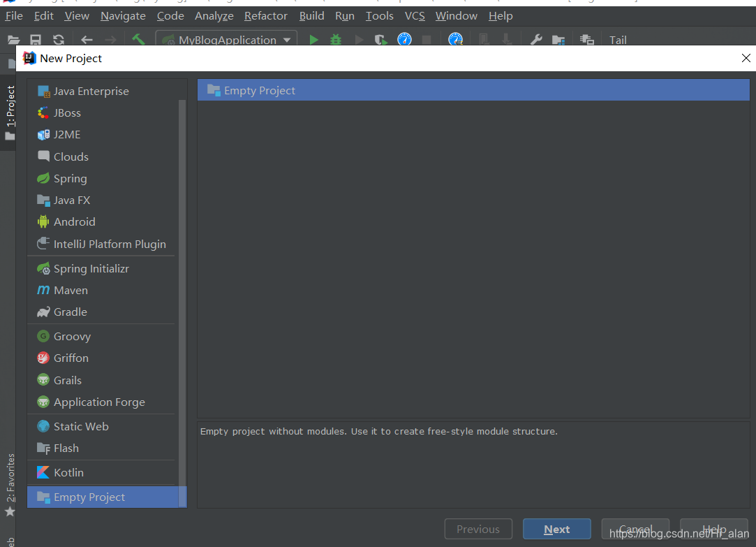Image resolution: width=756 pixels, height=547 pixels.
Task: Select Maven project type
Action: click(101, 291)
